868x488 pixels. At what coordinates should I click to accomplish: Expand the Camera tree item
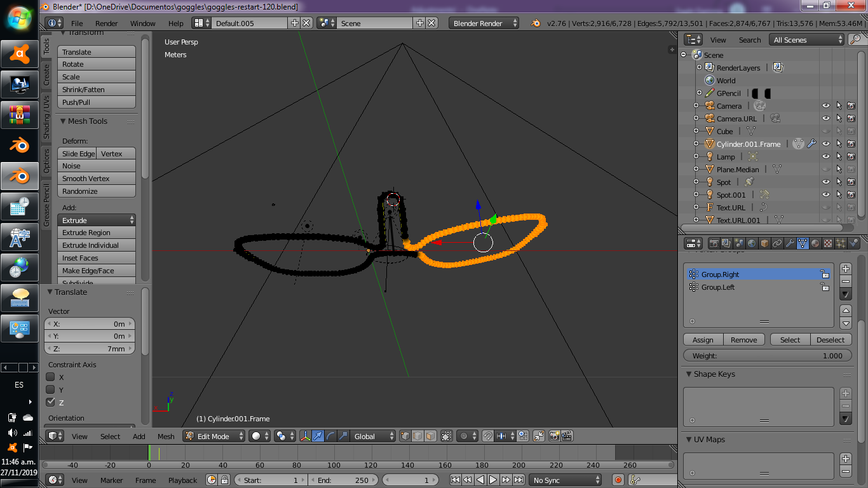click(696, 105)
